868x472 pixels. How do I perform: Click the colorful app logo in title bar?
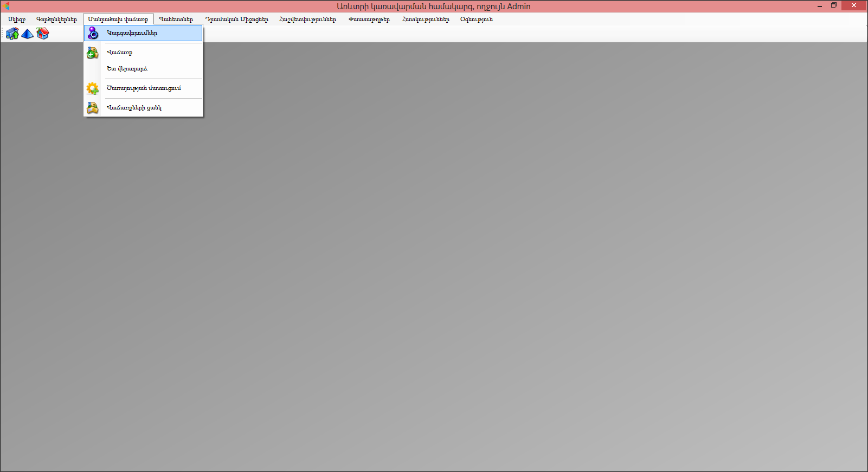[x=6, y=6]
